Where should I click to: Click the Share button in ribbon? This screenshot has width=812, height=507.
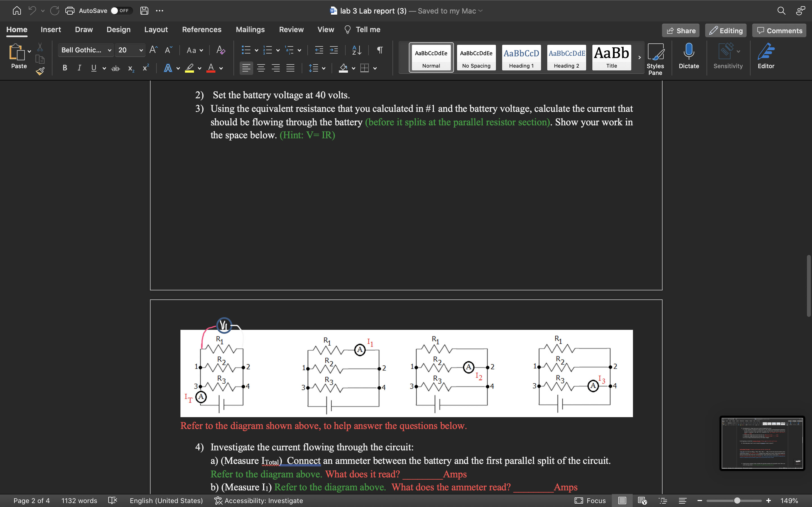(x=680, y=30)
